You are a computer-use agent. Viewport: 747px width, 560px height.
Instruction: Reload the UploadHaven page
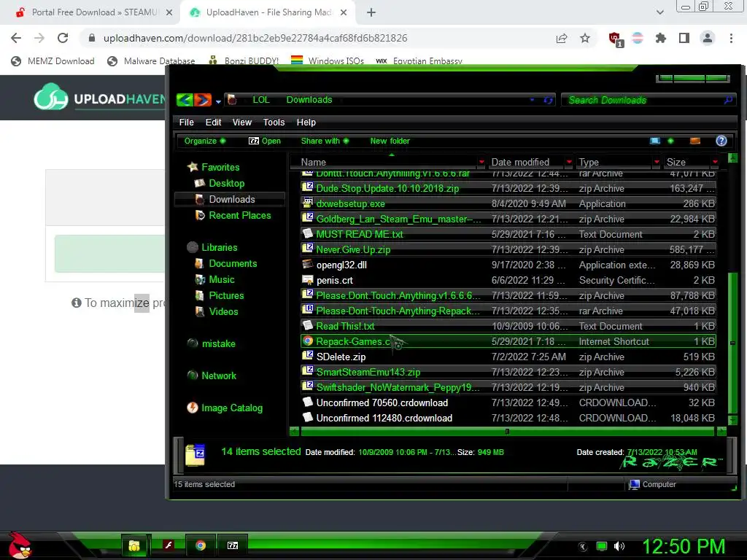coord(63,38)
